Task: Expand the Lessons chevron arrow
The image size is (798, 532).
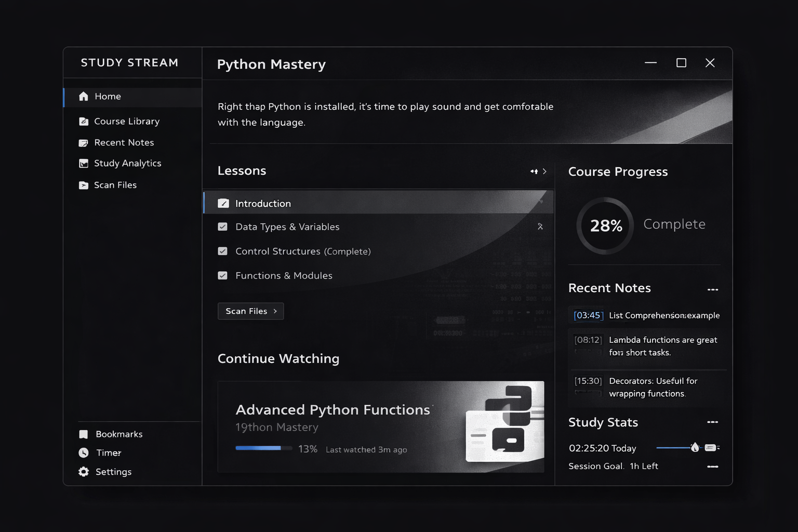Action: click(x=544, y=171)
